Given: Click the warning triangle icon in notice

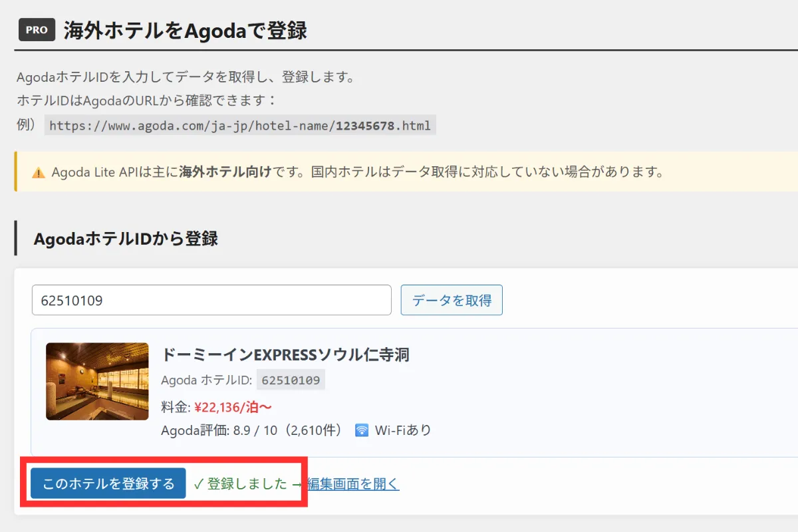Looking at the screenshot, I should pyautogui.click(x=39, y=173).
